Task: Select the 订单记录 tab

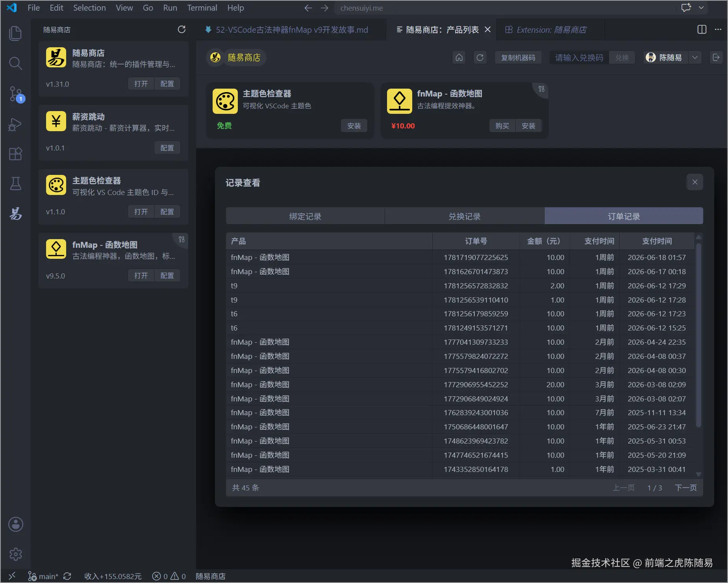Action: [624, 216]
